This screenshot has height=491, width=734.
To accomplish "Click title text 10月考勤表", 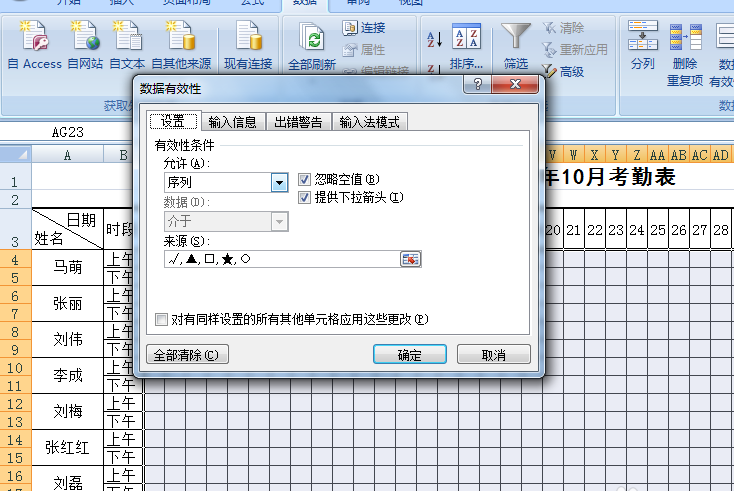I will click(x=618, y=177).
